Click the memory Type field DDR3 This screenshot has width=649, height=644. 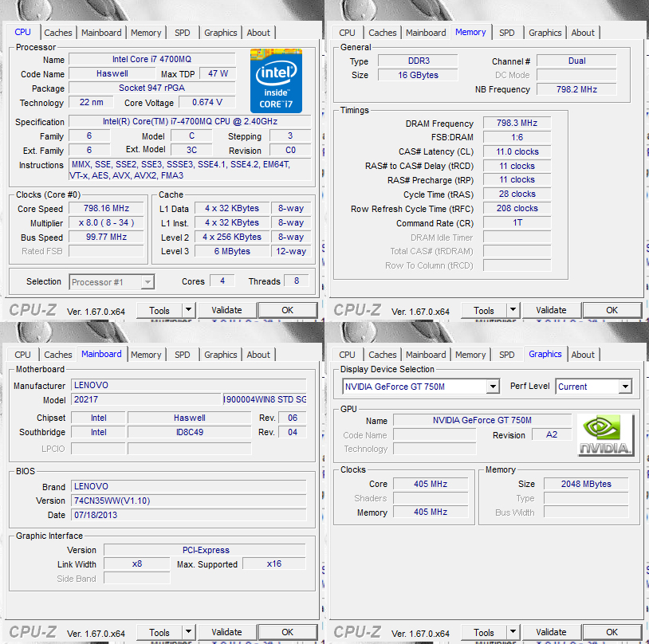coord(419,61)
